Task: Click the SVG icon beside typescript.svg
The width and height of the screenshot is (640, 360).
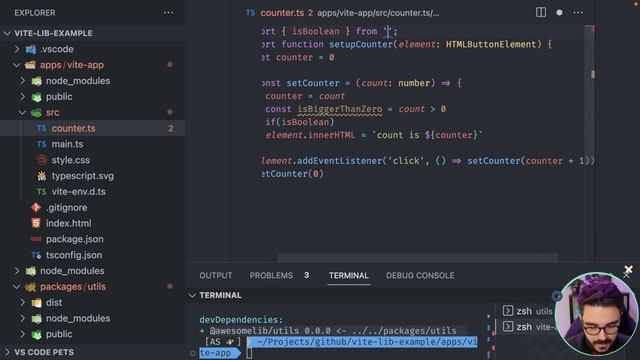Action: [42, 176]
